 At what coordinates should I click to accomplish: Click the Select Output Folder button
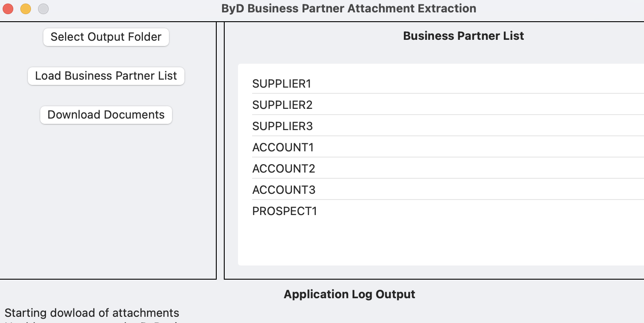[106, 37]
